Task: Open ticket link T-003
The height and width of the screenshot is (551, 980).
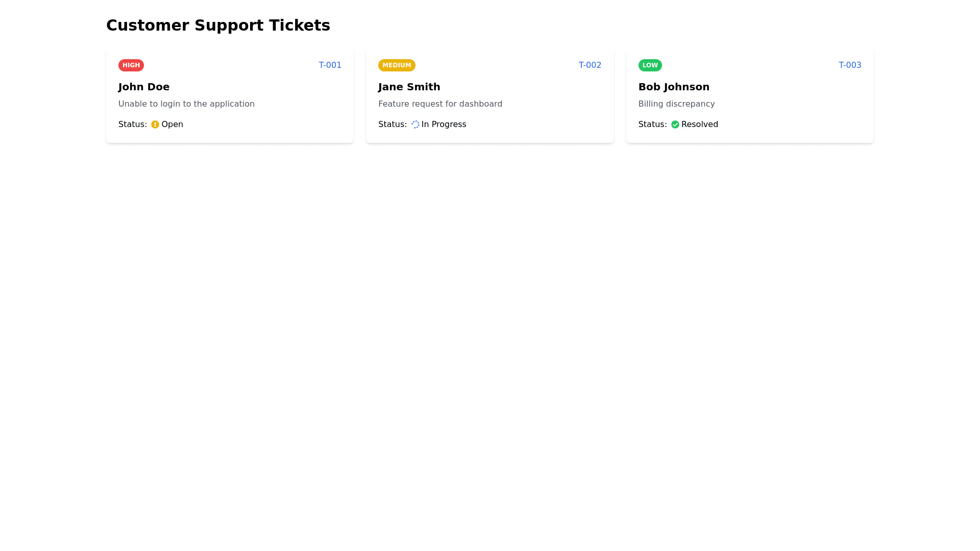Action: click(849, 65)
